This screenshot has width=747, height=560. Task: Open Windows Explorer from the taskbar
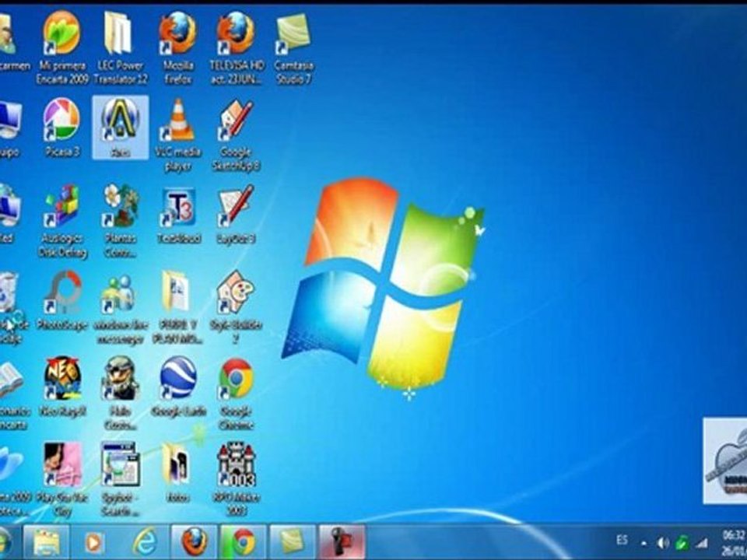click(46, 542)
